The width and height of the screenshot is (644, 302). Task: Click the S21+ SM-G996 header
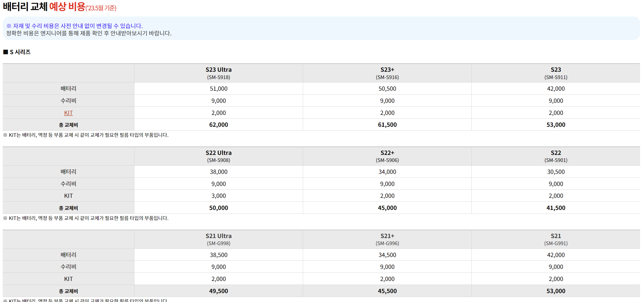pos(387,239)
